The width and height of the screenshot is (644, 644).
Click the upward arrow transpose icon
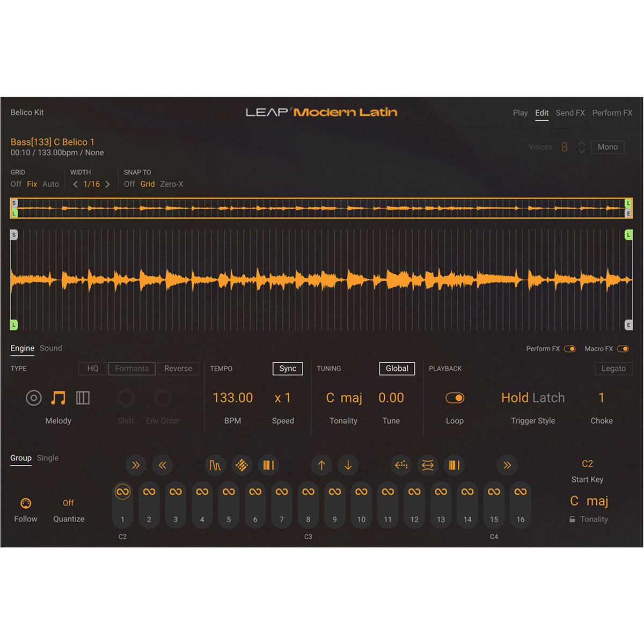(x=321, y=465)
